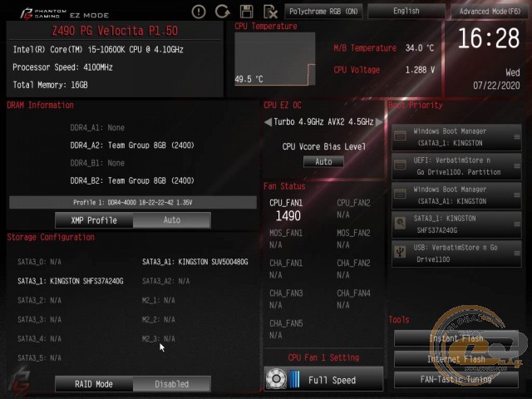The image size is (532, 399).
Task: Click DDR4_A1: None entry
Action: tap(97, 128)
